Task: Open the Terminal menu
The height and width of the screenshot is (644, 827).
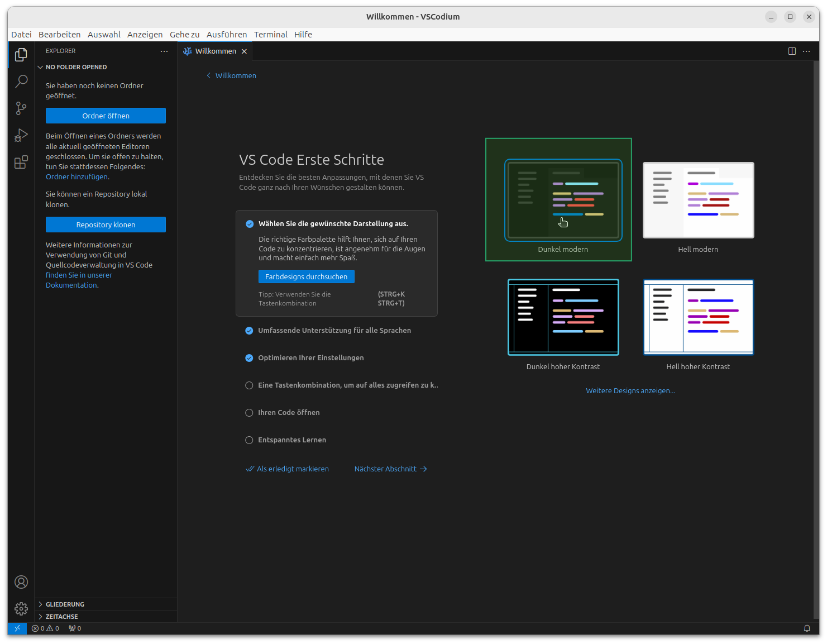Action: point(270,34)
